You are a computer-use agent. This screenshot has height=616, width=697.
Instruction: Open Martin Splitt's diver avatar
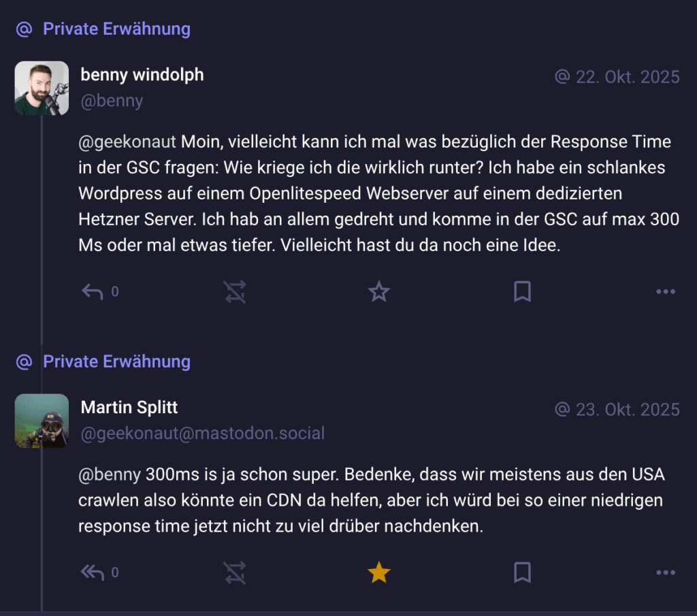pos(42,421)
